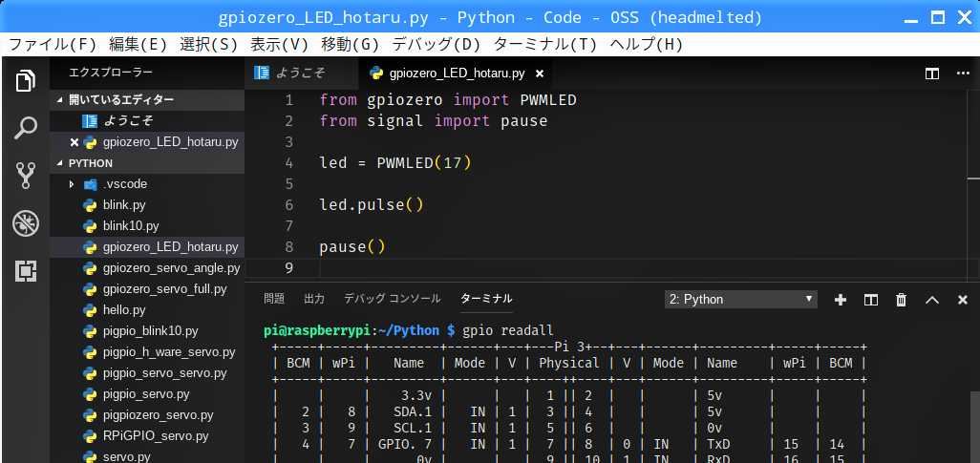
Task: Open the editor More Actions menu
Action: pyautogui.click(x=963, y=74)
